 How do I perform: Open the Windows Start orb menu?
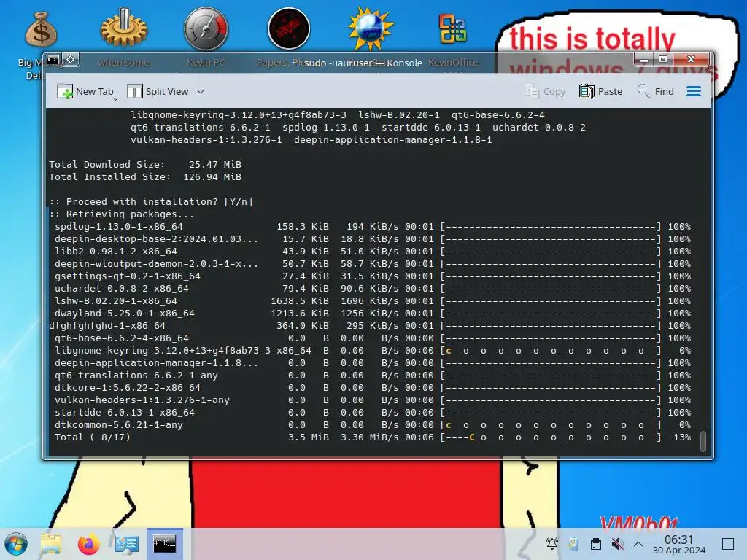click(x=16, y=544)
